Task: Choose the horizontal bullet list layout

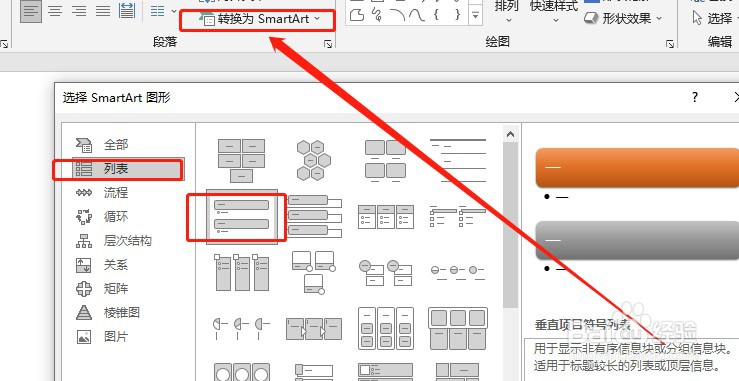Action: point(386,216)
